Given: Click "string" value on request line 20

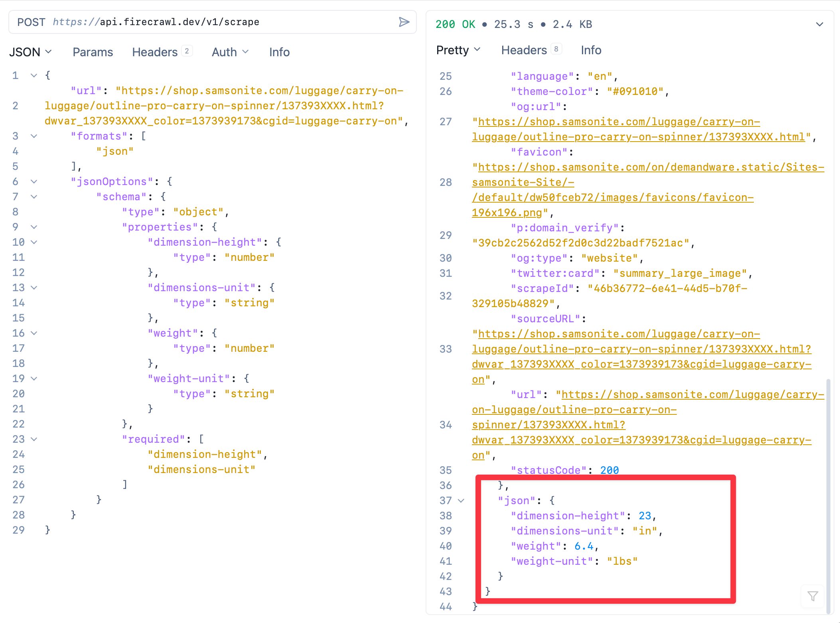Looking at the screenshot, I should 250,394.
